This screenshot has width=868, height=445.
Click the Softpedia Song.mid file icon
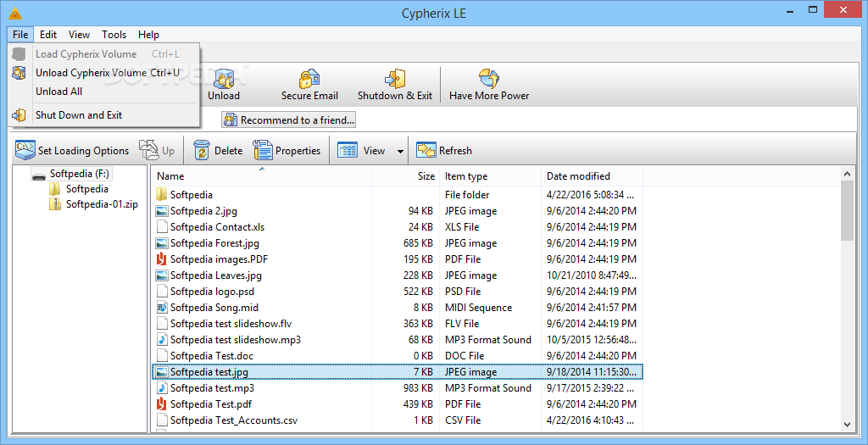coord(162,308)
